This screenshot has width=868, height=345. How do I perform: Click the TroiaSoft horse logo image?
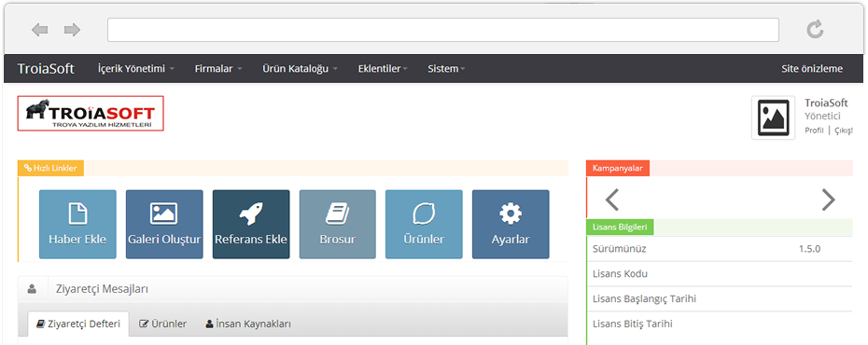pos(91,114)
